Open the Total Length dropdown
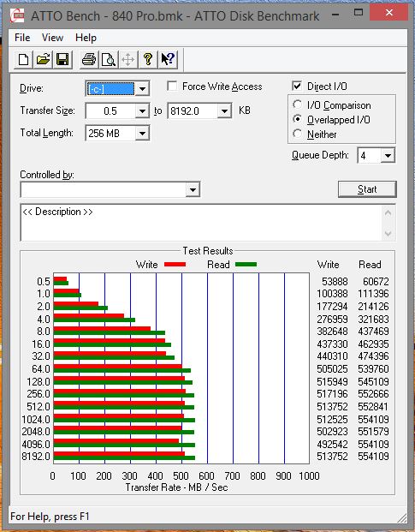This screenshot has width=415, height=532. (x=143, y=133)
